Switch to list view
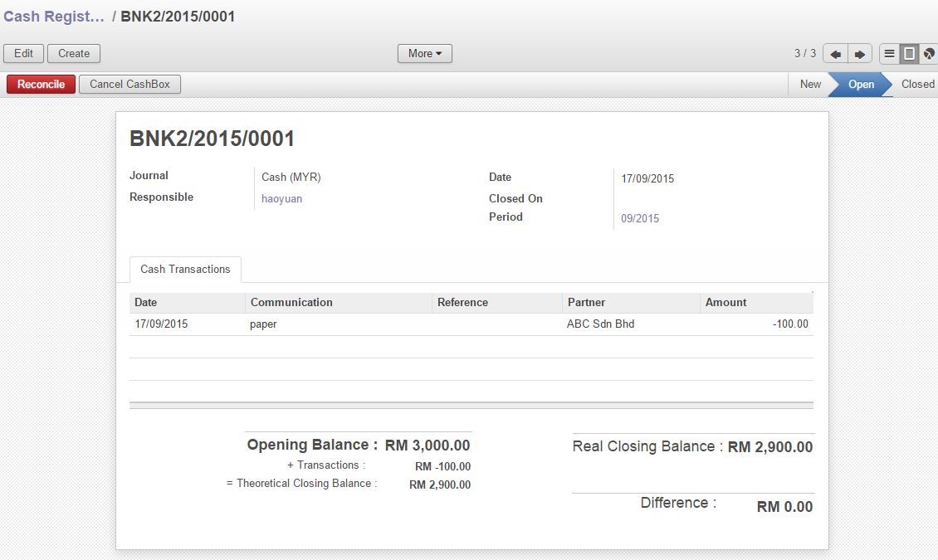This screenshot has width=938, height=560. tap(889, 53)
